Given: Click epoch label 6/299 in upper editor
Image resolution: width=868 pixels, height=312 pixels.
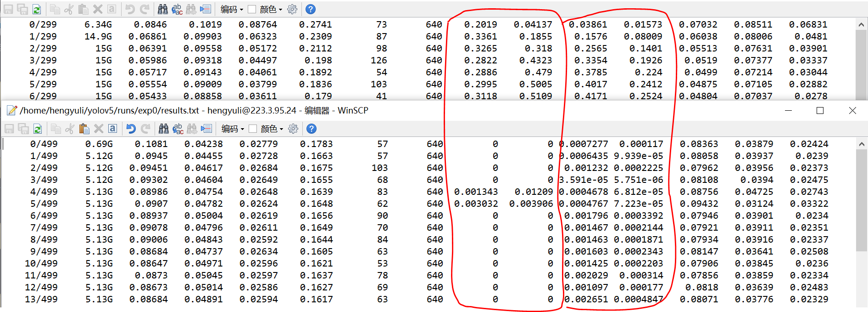Looking at the screenshot, I should pyautogui.click(x=43, y=96).
